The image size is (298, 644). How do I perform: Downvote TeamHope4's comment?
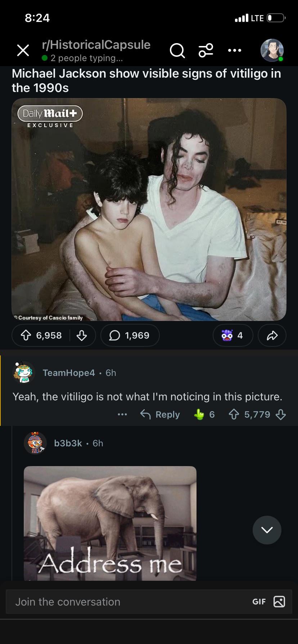(x=281, y=415)
